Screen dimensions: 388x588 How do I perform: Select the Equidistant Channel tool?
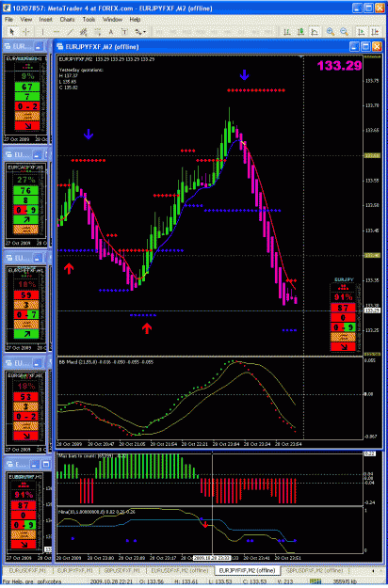point(83,32)
